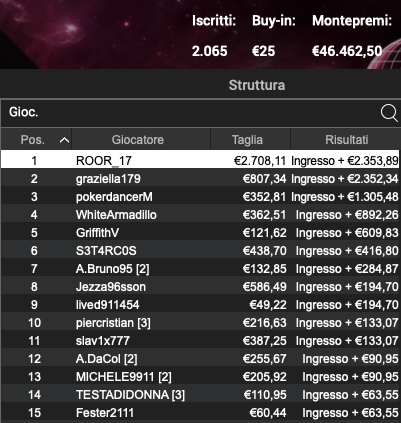Screen dimensions: 401x423
Task: Select WhiteArmadillo row
Action: [x=200, y=215]
